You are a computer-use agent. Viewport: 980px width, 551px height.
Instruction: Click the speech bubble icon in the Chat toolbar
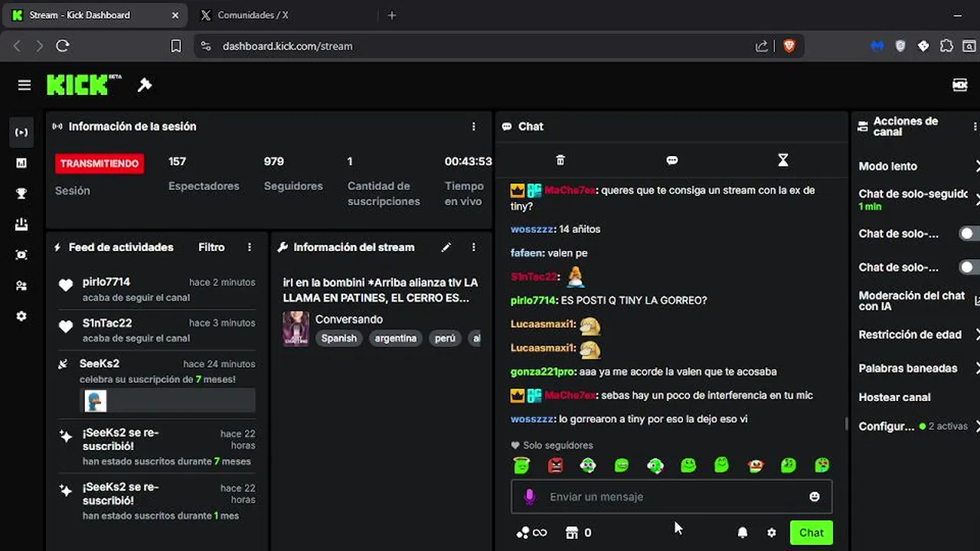672,160
